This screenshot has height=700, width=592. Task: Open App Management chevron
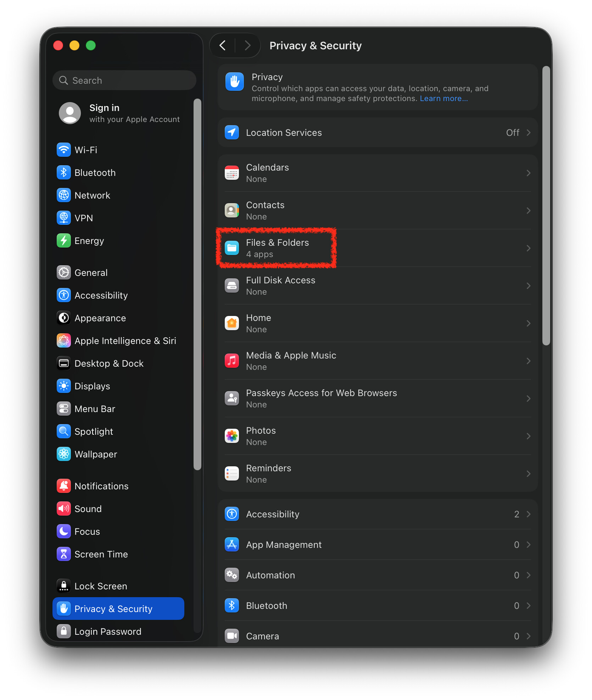click(x=528, y=544)
